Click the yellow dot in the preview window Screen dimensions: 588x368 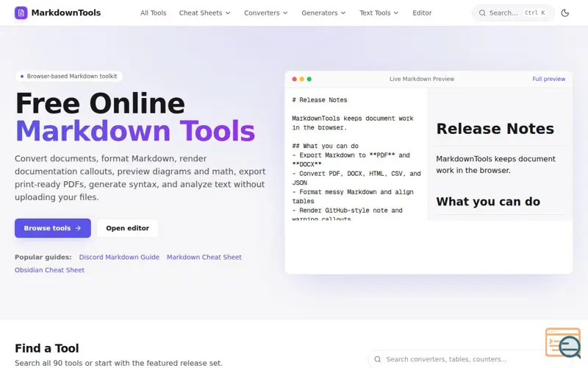(302, 79)
